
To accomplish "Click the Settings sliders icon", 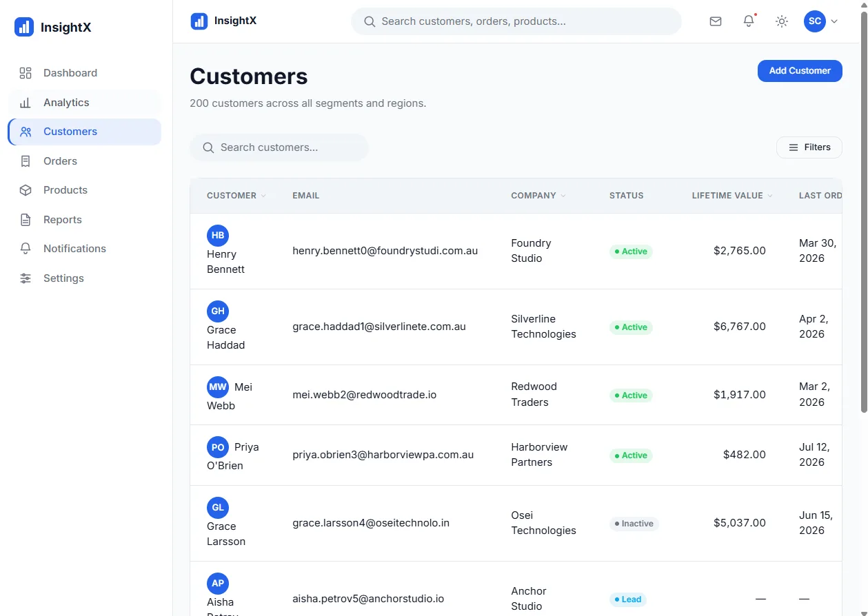I will [26, 278].
